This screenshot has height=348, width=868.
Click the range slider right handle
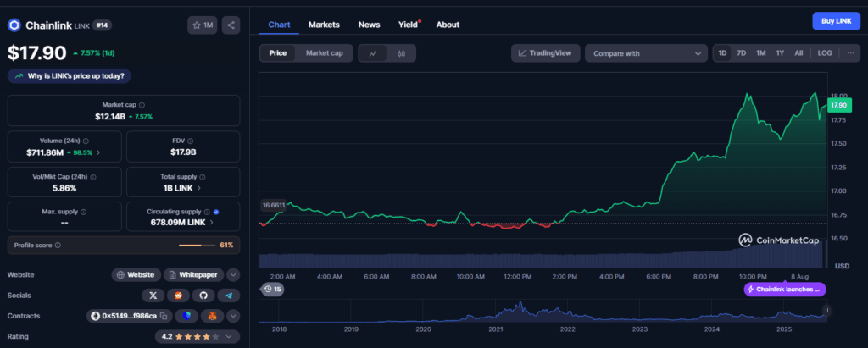pos(826,311)
